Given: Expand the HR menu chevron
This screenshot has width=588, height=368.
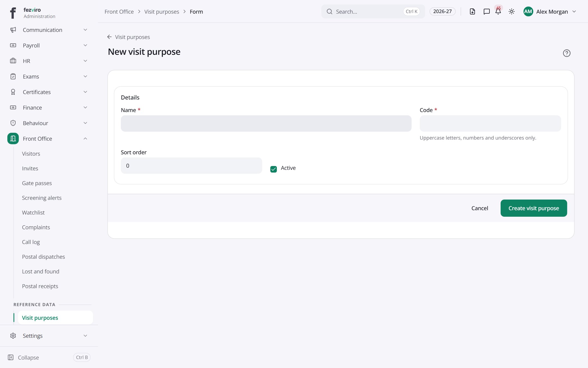Looking at the screenshot, I should pyautogui.click(x=85, y=61).
